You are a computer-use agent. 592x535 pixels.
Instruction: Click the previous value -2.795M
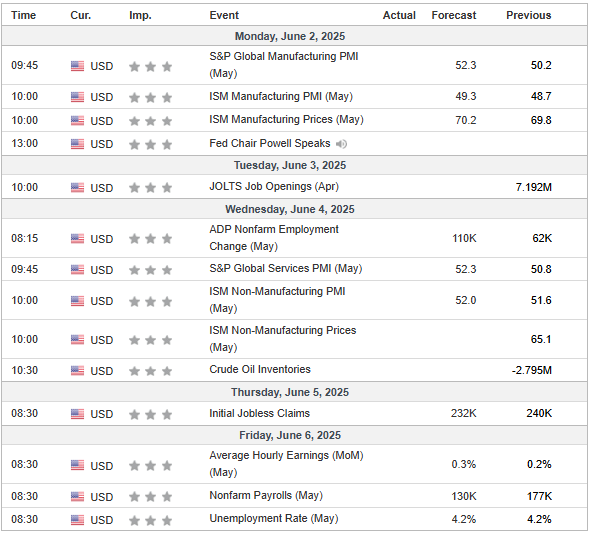[532, 370]
